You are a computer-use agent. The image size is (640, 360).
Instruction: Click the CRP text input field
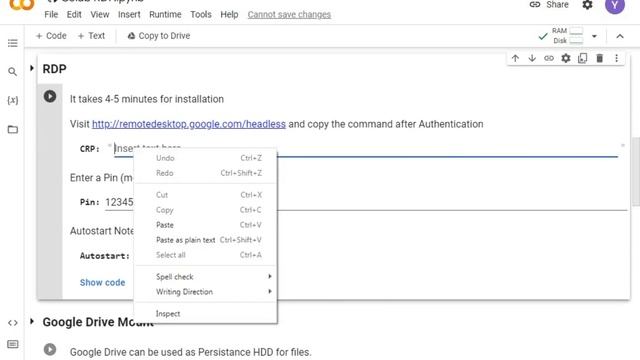click(366, 149)
